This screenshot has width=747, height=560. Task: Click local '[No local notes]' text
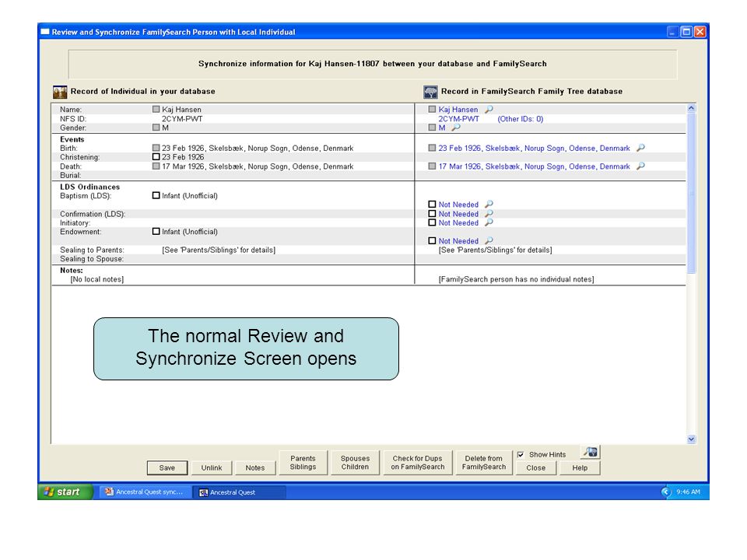tap(97, 279)
